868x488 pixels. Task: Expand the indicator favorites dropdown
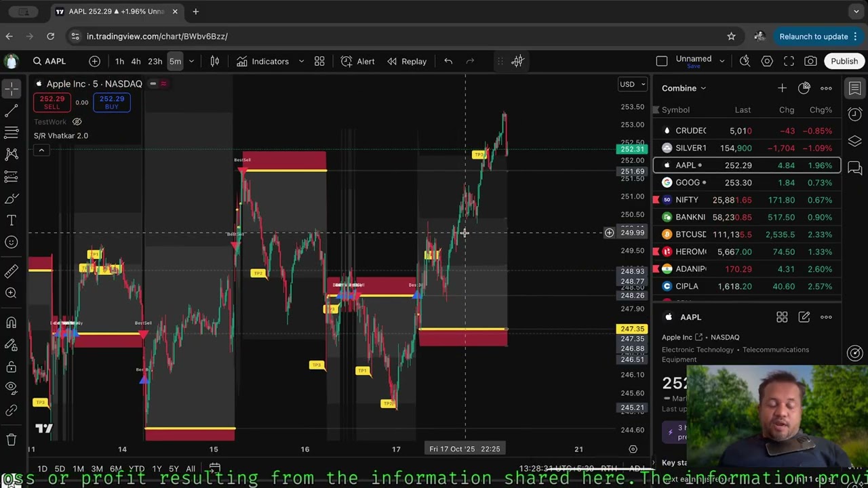coord(301,61)
